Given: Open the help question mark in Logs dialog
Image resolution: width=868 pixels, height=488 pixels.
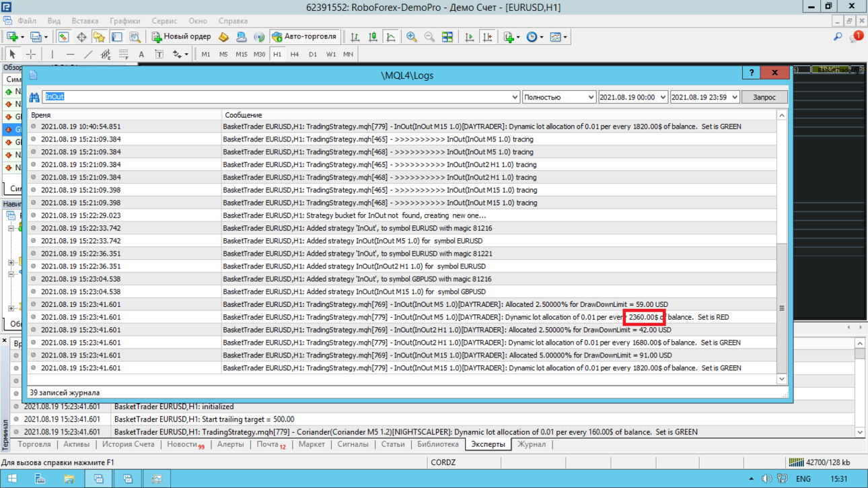Looking at the screenshot, I should [752, 73].
